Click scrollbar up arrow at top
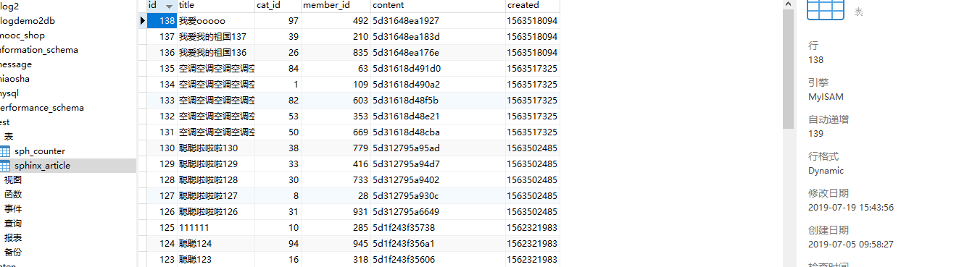This screenshot has width=980, height=267. [789, 4]
